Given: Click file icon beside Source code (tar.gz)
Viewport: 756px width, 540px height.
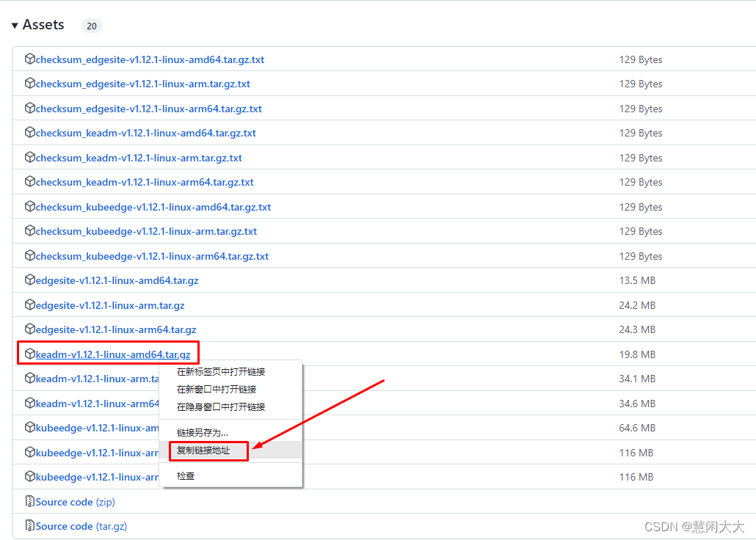Looking at the screenshot, I should [x=30, y=525].
